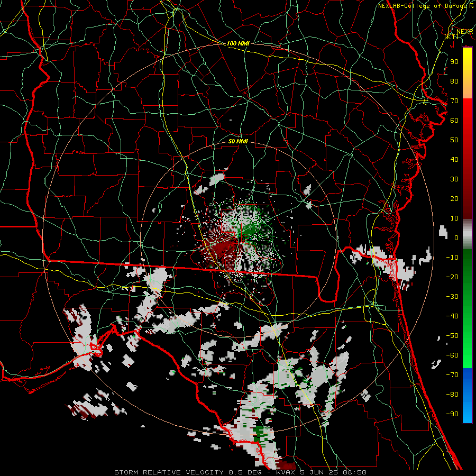476x476 pixels.
Task: Click the 0 value on the velocity scale
Action: pos(456,237)
